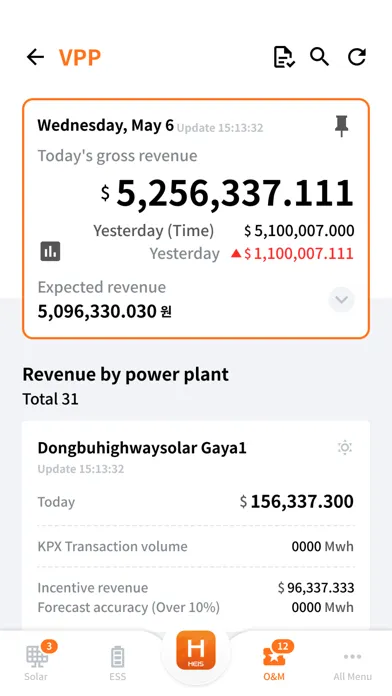Tap Forecast accuracy (Over 10%) label
The height and width of the screenshot is (696, 392).
[x=129, y=607]
